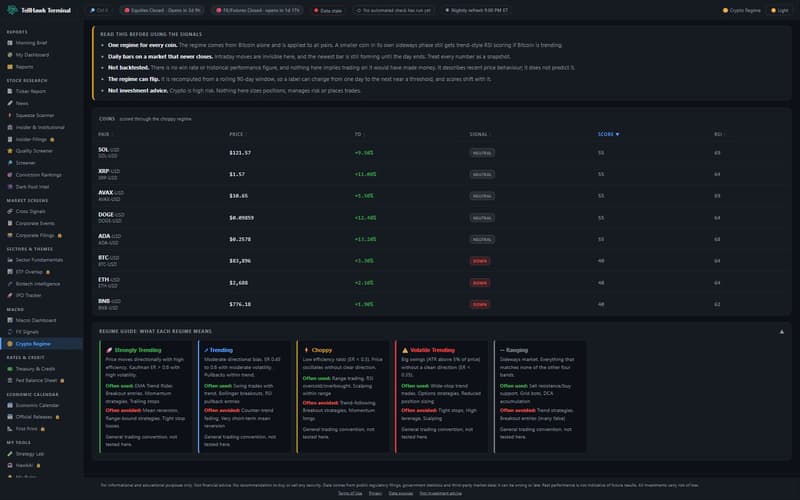Click the First Print chart icon
The image size is (800, 500).
click(10, 429)
